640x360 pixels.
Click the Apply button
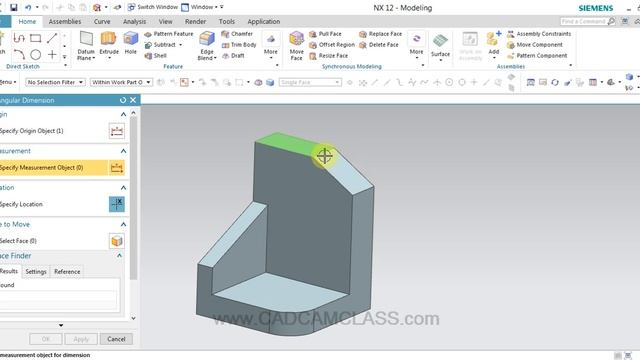coord(81,339)
